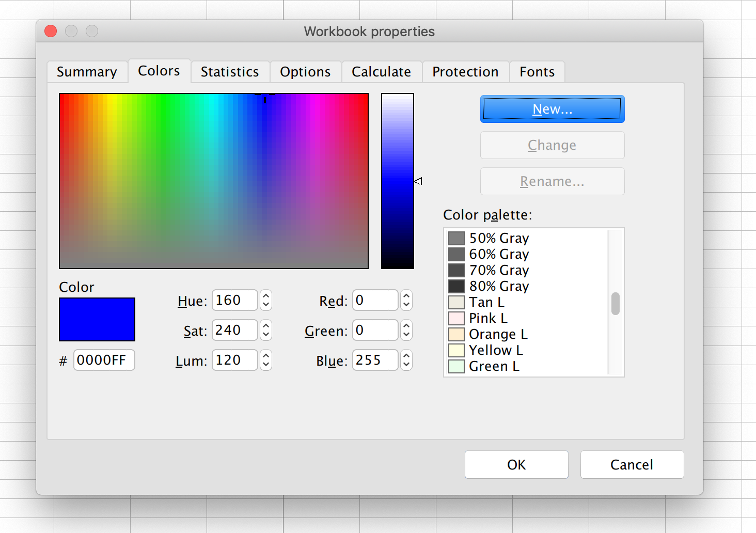
Task: Click the hex color code field
Action: 104,360
